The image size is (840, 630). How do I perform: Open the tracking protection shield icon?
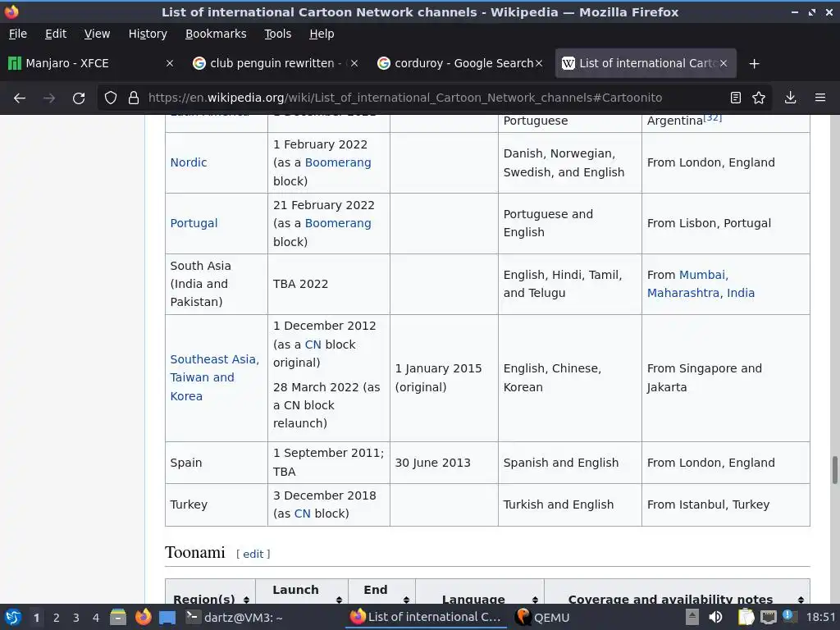click(111, 98)
